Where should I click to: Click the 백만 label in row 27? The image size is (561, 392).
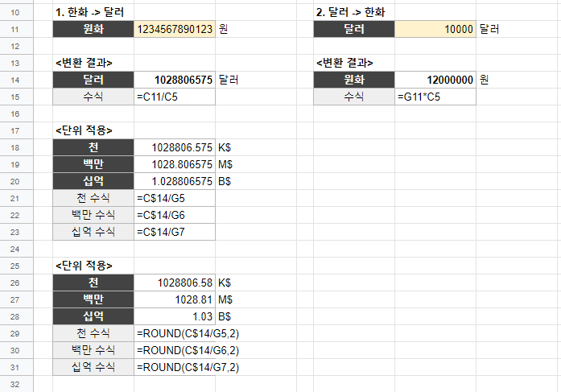(93, 299)
